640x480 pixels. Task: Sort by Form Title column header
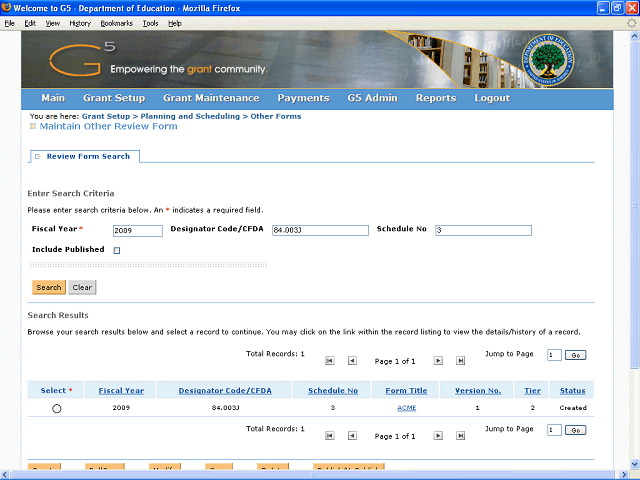pos(406,391)
